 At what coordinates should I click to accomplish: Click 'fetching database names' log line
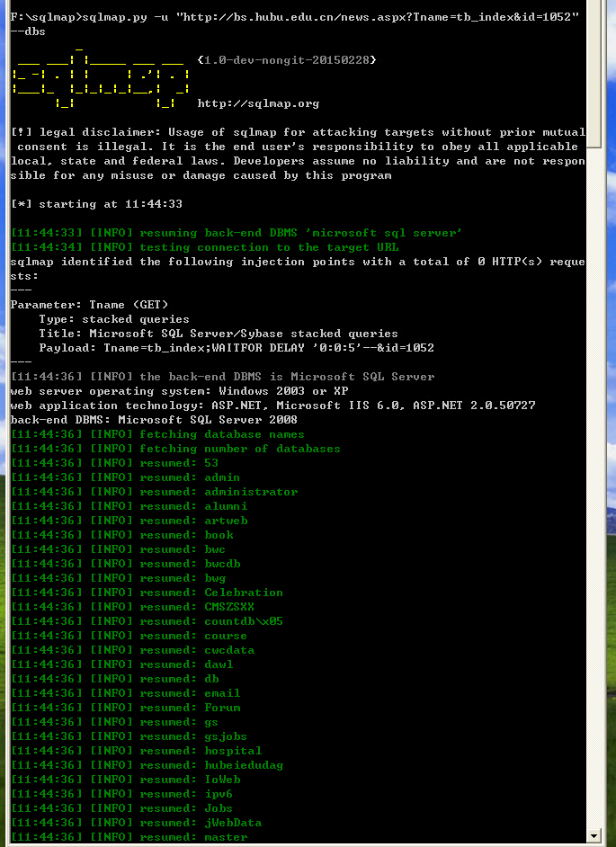click(x=157, y=434)
